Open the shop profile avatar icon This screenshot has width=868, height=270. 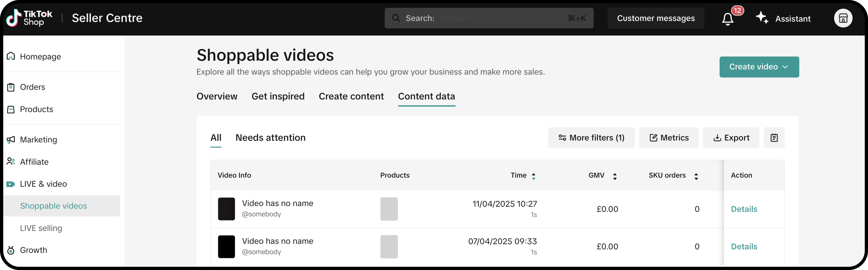pyautogui.click(x=843, y=18)
